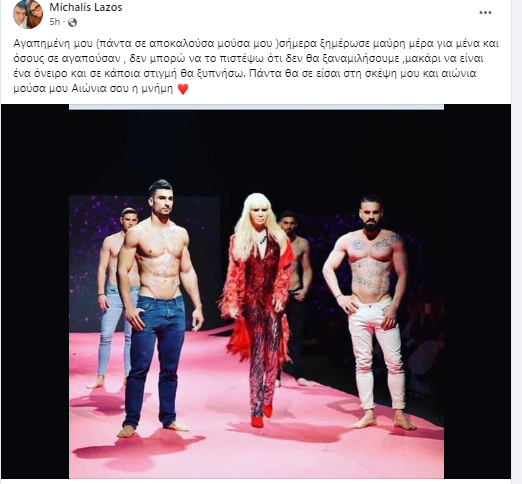
Task: Click the red high-heel shoes in photo
Action: pos(262,416)
